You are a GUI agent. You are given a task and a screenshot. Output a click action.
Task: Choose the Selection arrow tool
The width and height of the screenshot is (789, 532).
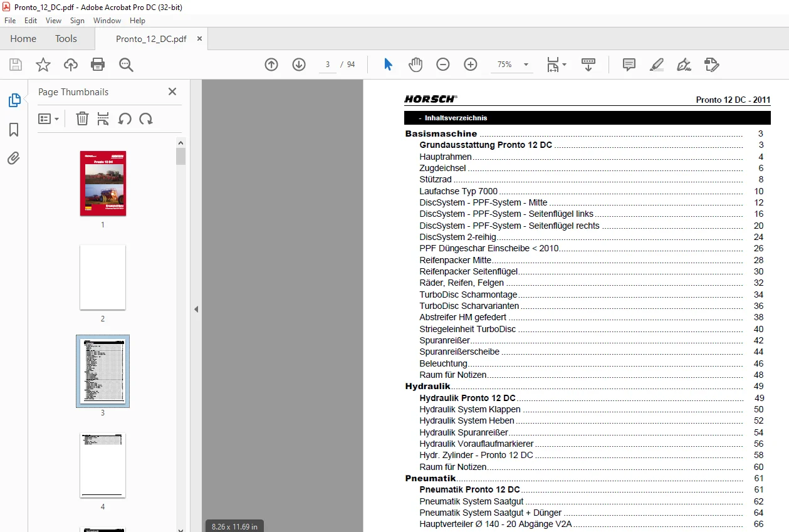388,65
